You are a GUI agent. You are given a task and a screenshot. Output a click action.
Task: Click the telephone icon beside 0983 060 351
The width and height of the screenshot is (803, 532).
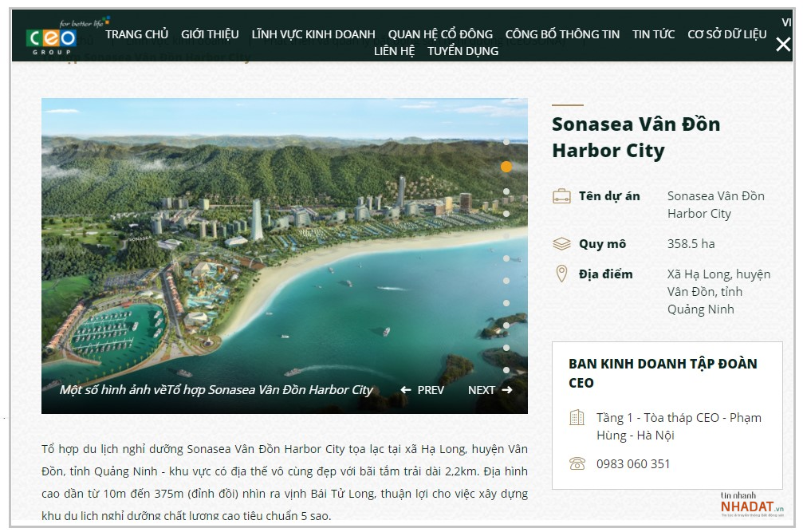coord(577,463)
